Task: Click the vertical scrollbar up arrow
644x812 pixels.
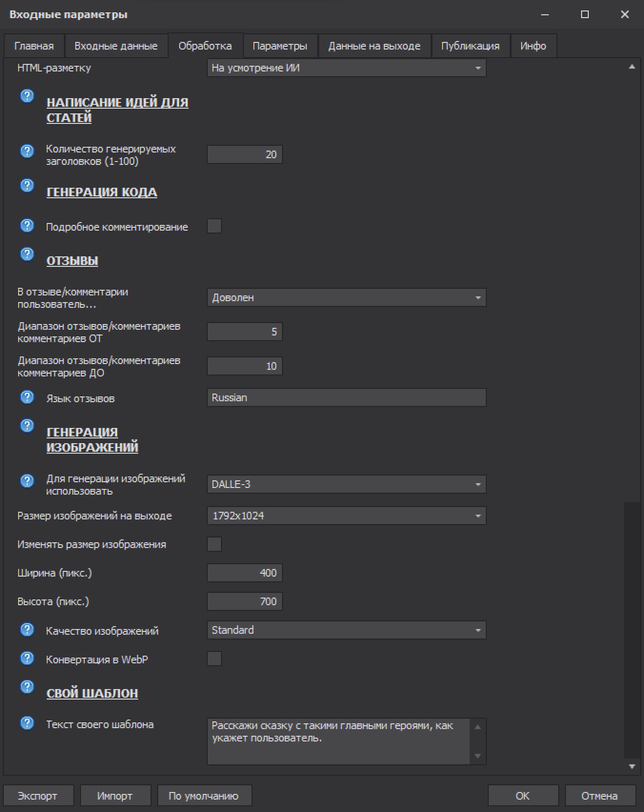Action: point(632,67)
